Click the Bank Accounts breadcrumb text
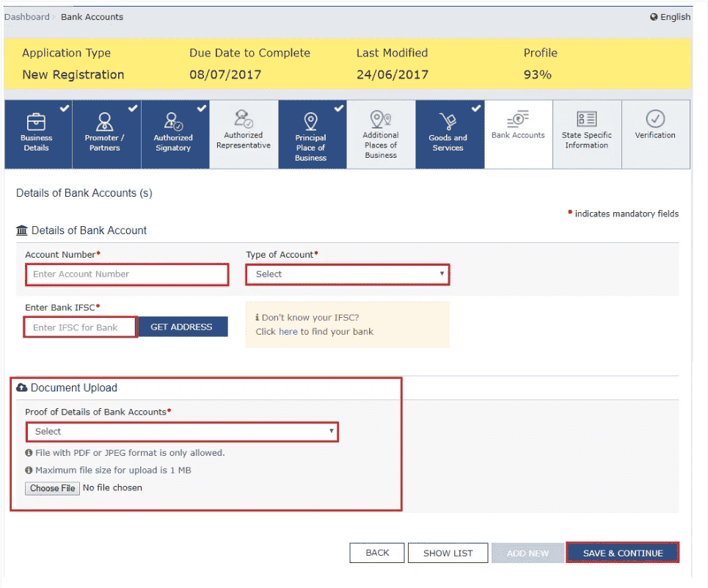 92,17
